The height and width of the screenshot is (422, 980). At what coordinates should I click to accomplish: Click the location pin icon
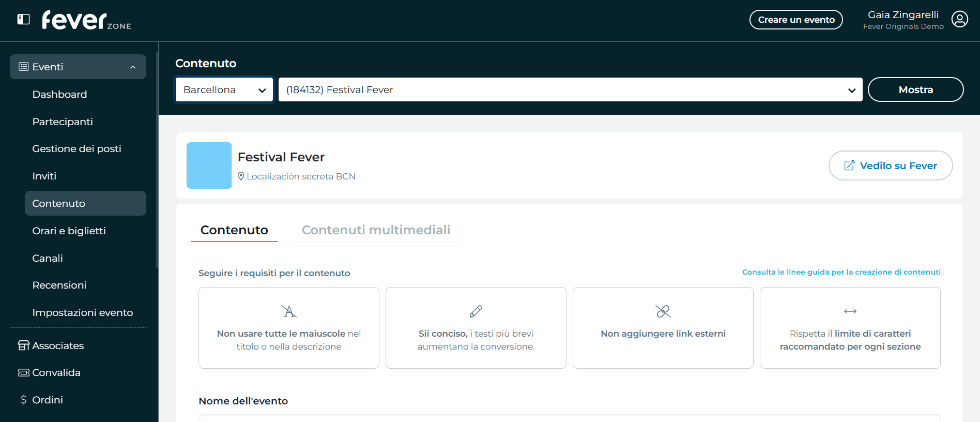click(241, 176)
